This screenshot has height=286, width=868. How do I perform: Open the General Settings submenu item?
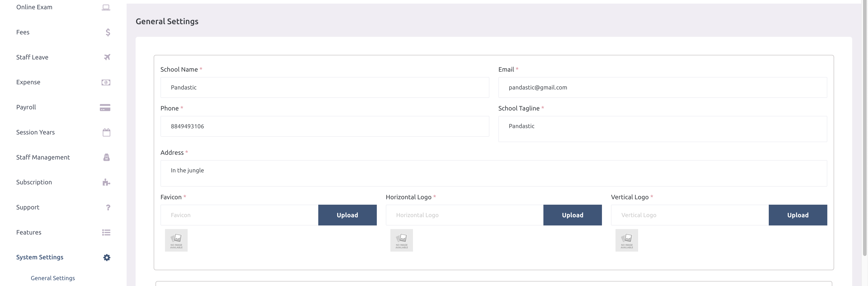(53, 278)
